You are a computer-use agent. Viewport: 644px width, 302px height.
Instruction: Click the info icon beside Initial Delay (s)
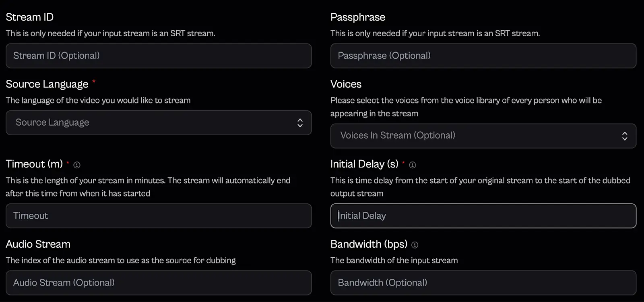[x=413, y=165]
